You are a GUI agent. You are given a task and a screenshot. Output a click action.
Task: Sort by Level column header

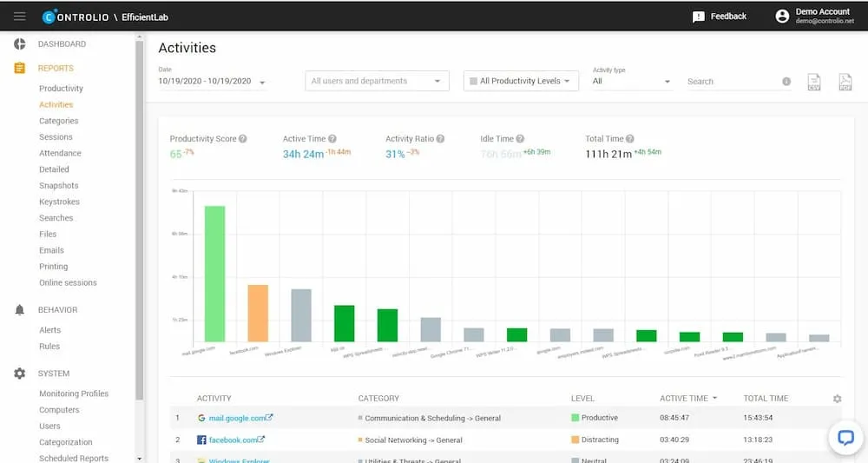(582, 398)
